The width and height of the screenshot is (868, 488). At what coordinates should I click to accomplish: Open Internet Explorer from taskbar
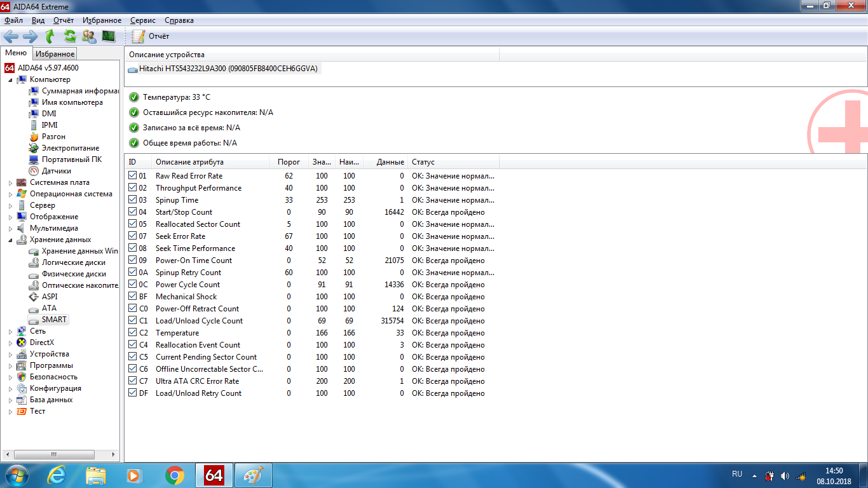coord(57,475)
